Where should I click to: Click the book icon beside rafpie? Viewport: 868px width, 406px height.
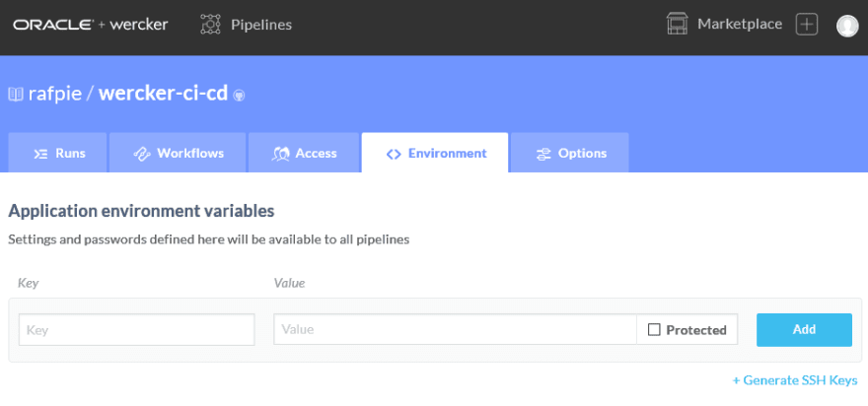tap(16, 95)
